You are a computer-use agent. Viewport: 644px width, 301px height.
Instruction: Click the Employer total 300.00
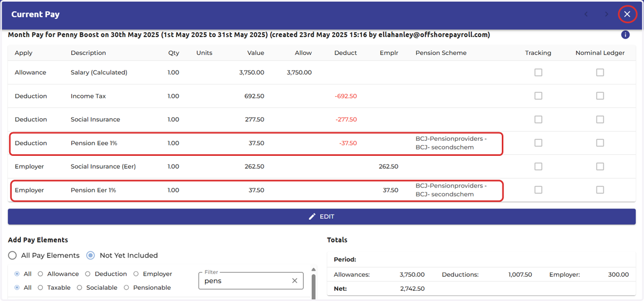point(618,275)
